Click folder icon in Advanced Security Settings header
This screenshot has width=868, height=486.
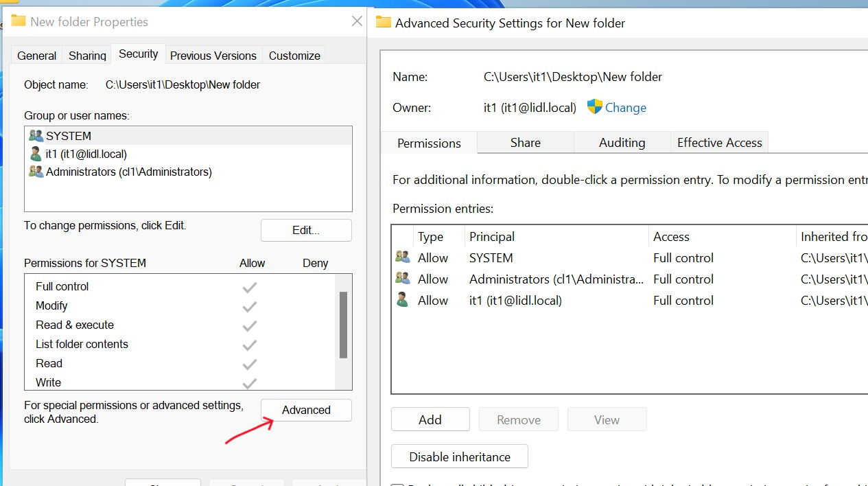click(383, 23)
